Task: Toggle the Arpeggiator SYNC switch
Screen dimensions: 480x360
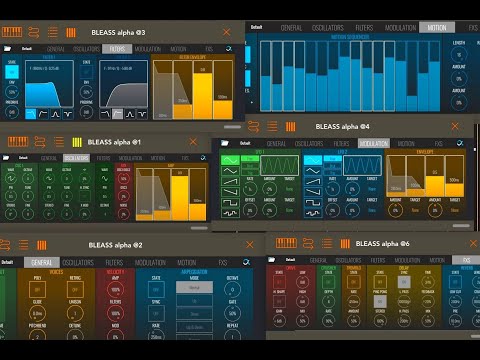Action: (156, 314)
